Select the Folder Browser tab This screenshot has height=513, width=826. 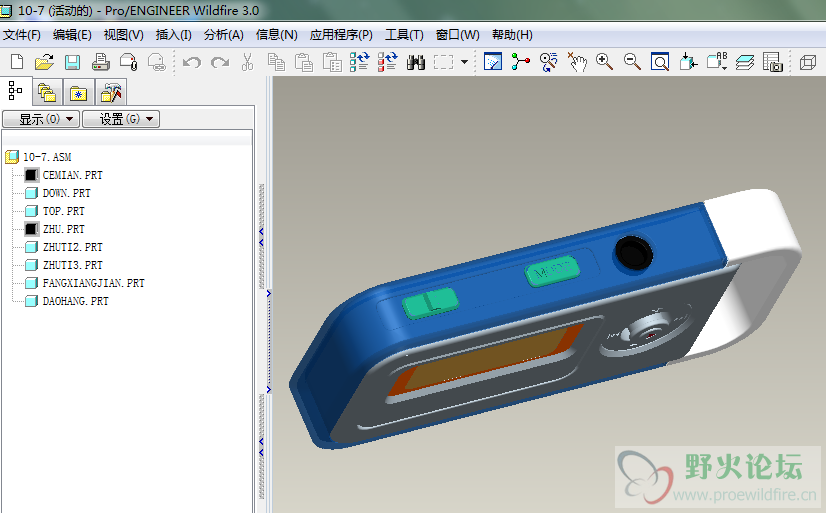(47, 93)
